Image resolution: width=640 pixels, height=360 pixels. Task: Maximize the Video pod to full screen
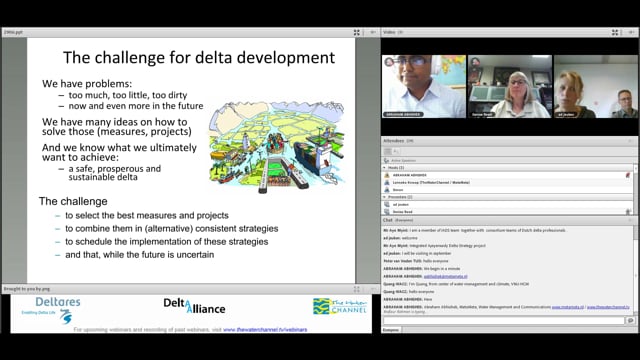[615, 32]
